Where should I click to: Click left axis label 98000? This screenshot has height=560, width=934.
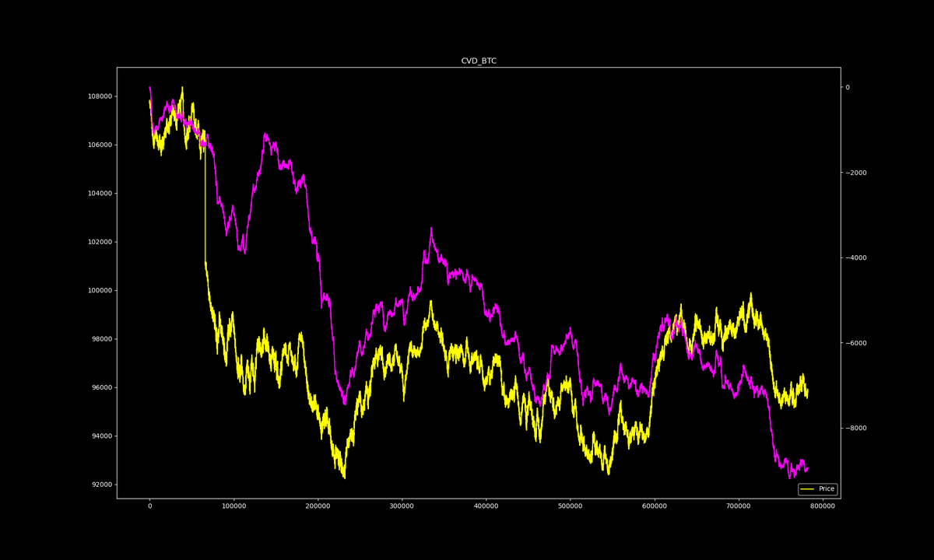click(x=101, y=339)
